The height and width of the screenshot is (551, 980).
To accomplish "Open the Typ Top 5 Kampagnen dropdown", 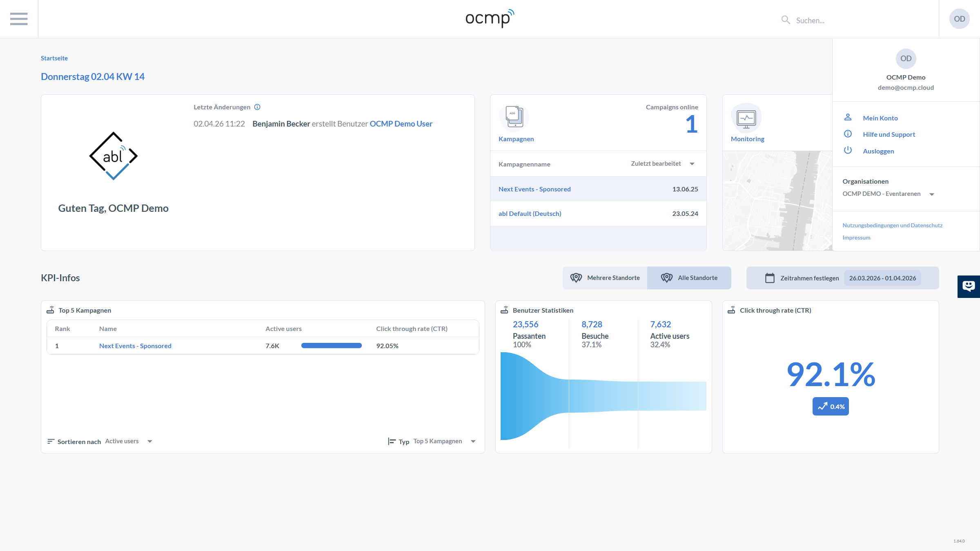I will pyautogui.click(x=473, y=441).
